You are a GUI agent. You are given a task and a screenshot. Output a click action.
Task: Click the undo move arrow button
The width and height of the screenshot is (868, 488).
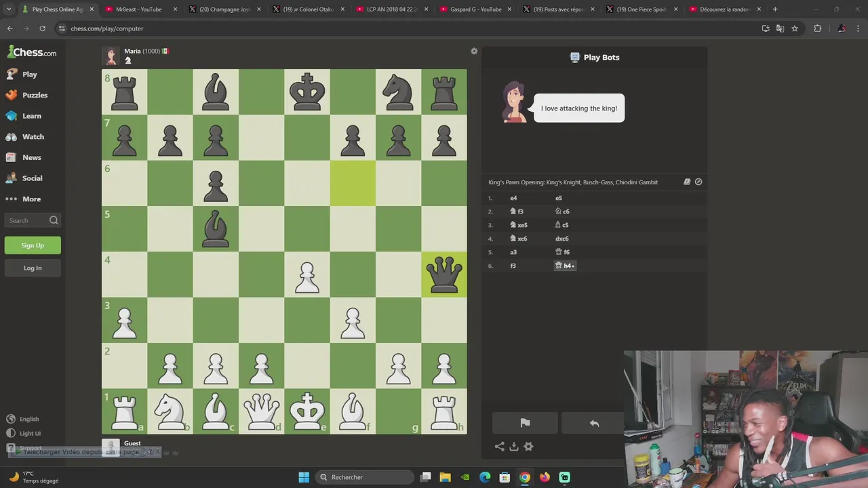click(594, 423)
